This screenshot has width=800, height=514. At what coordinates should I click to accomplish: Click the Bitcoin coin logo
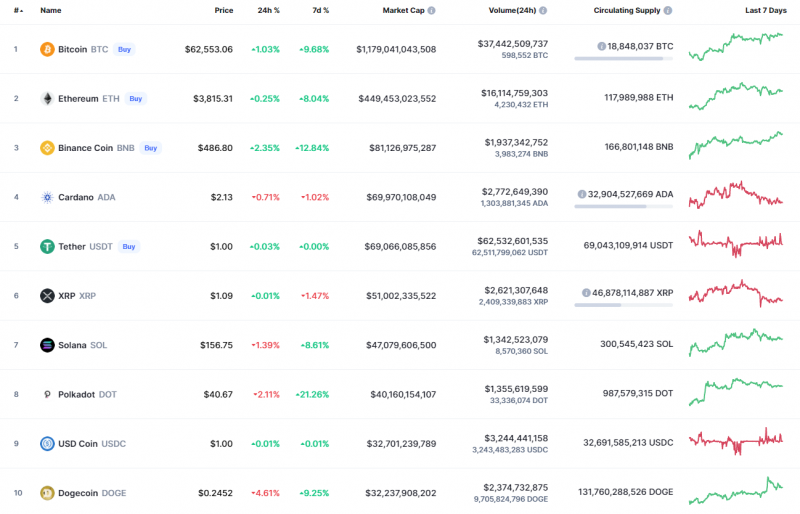pyautogui.click(x=47, y=49)
